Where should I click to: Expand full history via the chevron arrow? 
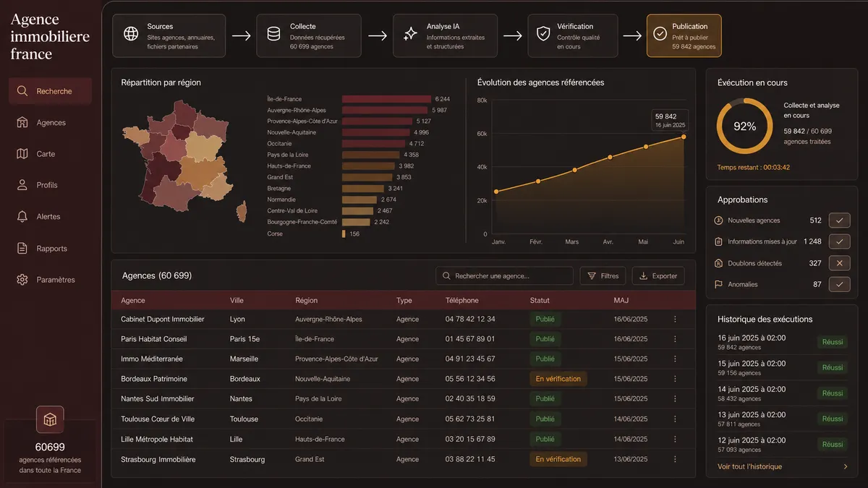[x=846, y=466]
